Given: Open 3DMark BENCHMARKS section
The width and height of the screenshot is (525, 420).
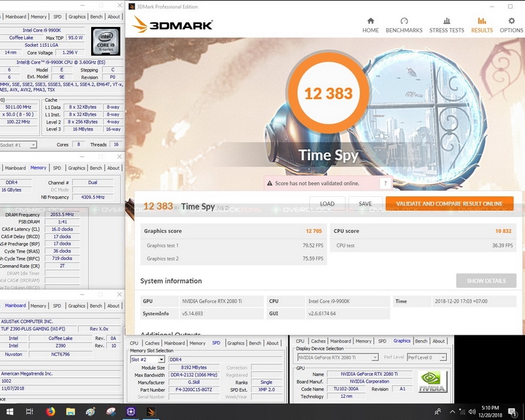Looking at the screenshot, I should tap(404, 26).
